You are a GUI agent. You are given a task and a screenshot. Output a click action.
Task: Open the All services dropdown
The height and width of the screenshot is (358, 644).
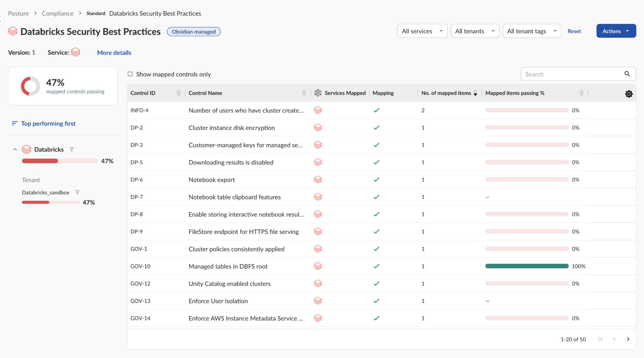(x=422, y=31)
